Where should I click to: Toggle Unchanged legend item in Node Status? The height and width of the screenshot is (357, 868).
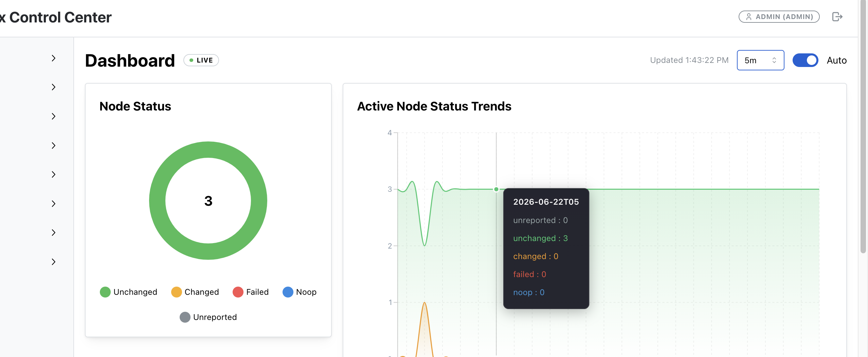(x=128, y=292)
